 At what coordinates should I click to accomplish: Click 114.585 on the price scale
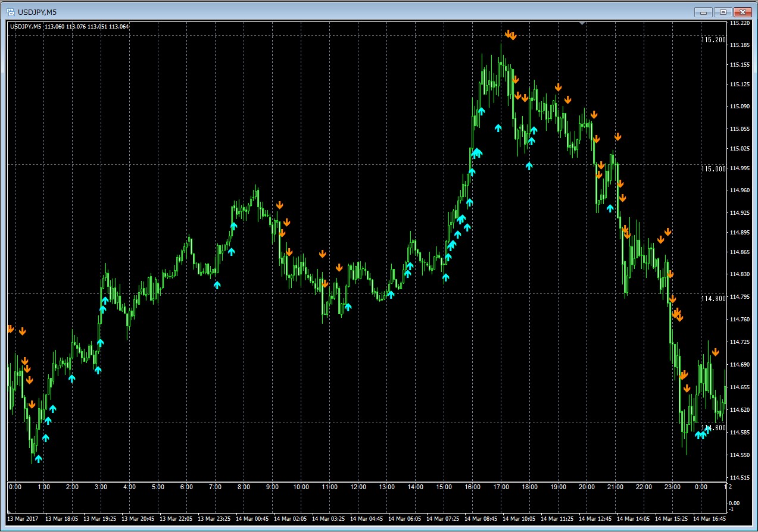click(x=740, y=433)
